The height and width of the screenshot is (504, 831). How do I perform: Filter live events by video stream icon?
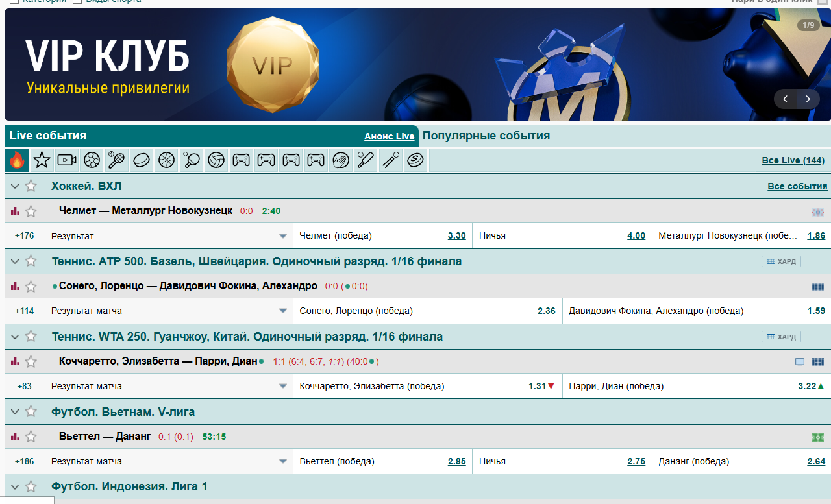point(67,160)
